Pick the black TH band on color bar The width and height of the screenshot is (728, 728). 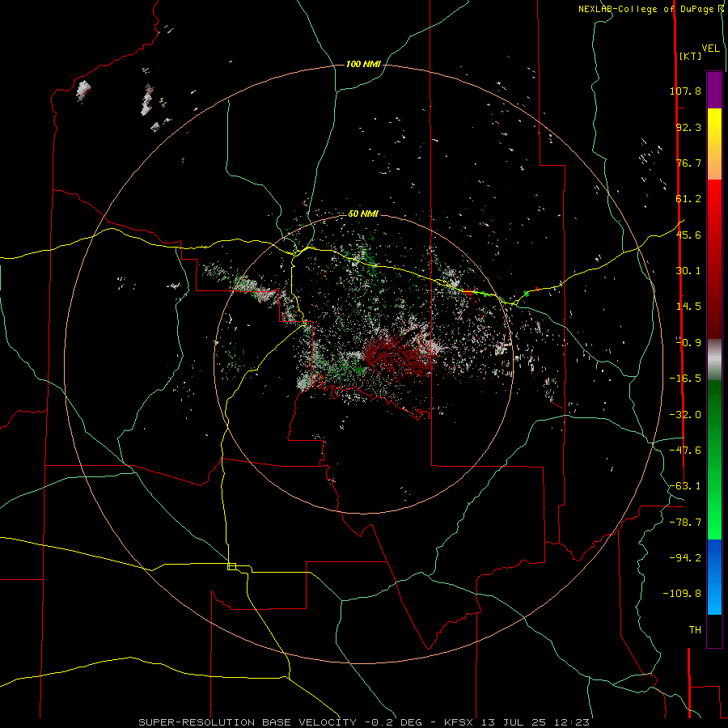click(714, 630)
